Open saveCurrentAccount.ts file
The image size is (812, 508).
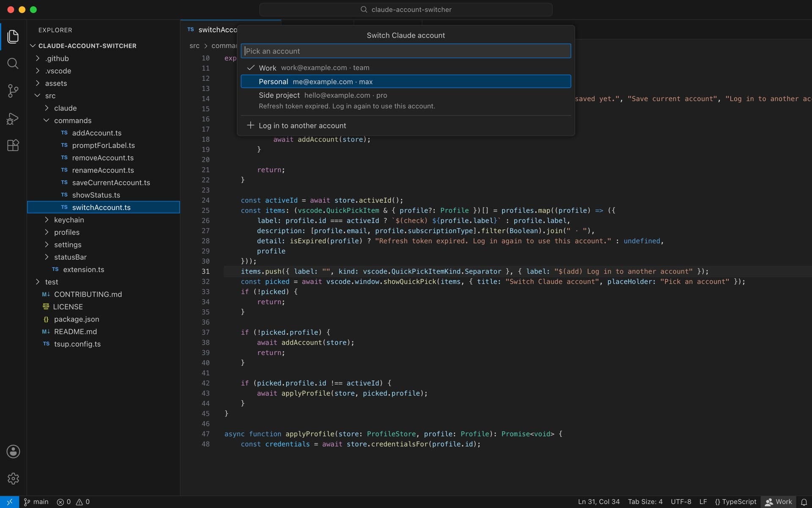(x=103, y=182)
